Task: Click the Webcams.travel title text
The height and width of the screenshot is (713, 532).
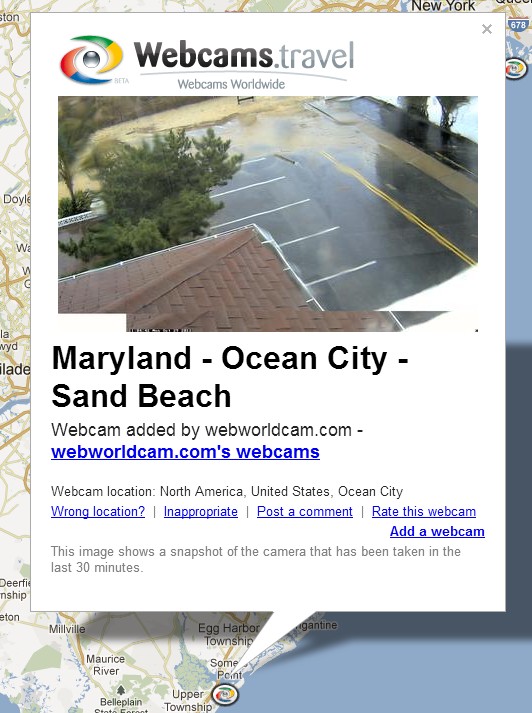Action: (x=244, y=55)
